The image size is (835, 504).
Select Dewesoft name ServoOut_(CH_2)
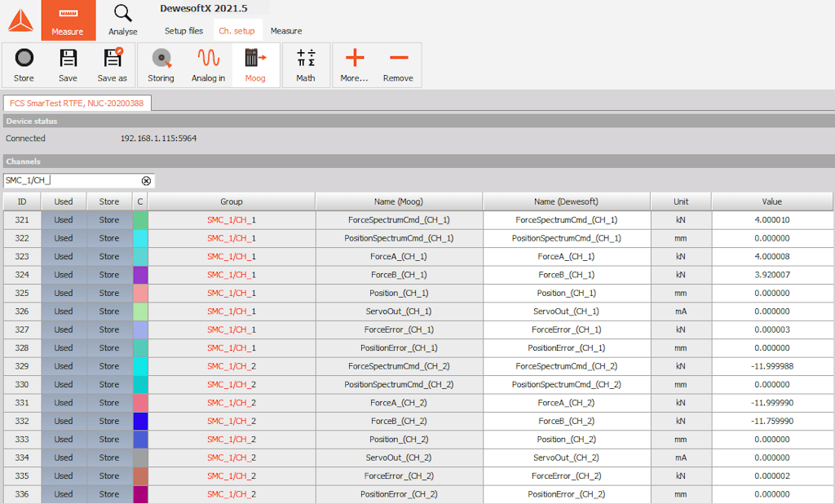566,458
